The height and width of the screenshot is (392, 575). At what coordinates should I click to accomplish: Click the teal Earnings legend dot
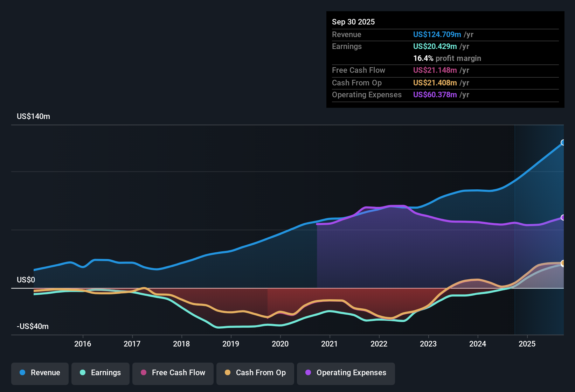point(83,373)
